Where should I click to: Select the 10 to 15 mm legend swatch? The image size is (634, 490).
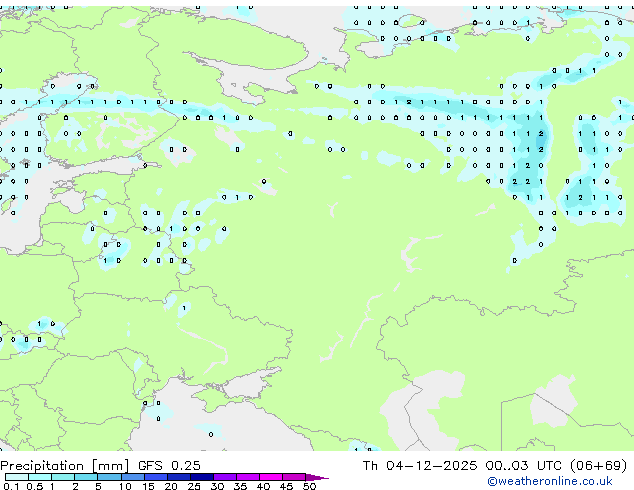(133, 477)
